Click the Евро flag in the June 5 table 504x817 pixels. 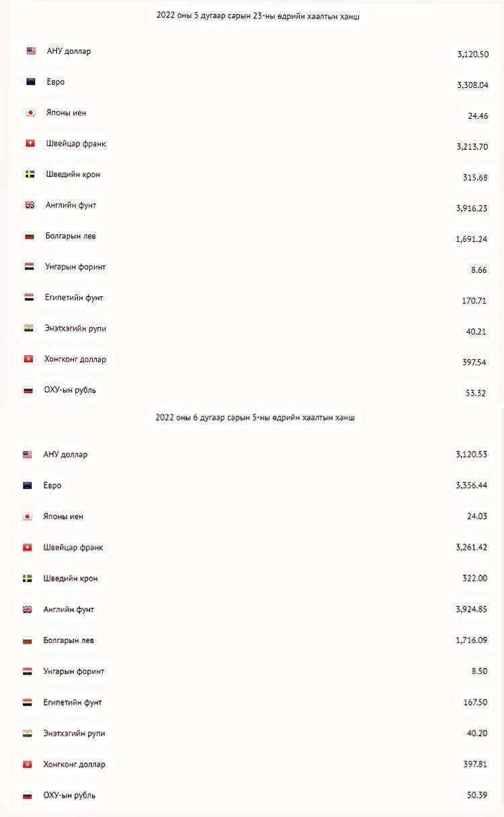tap(28, 486)
